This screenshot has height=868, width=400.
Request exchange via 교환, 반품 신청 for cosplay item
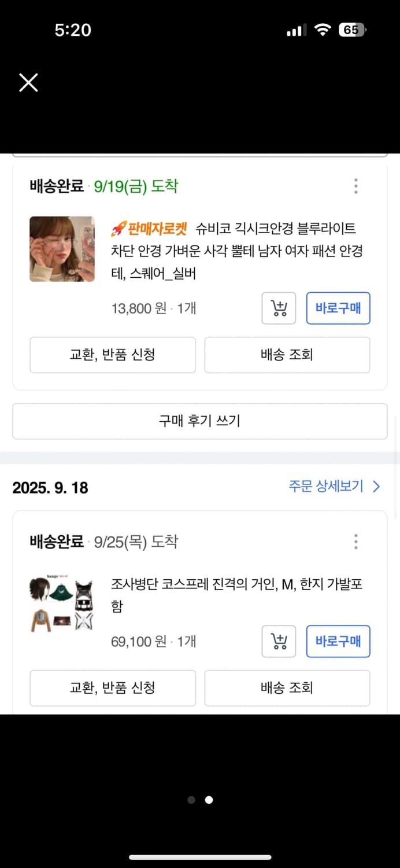(112, 688)
